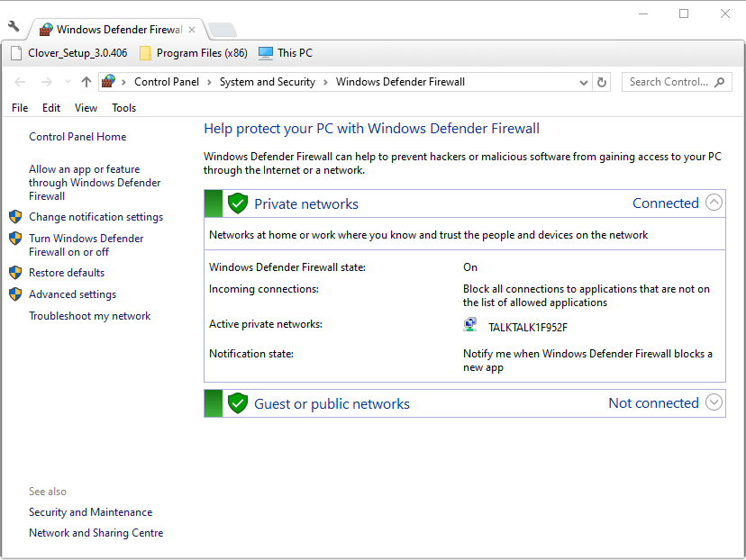The width and height of the screenshot is (746, 560).
Task: Collapse the Private networks section
Action: [714, 203]
